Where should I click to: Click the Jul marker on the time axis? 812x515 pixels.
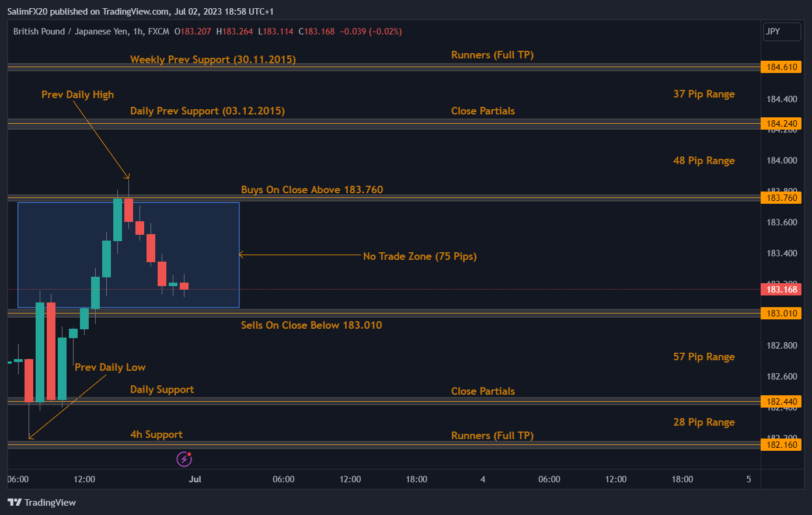[x=195, y=479]
